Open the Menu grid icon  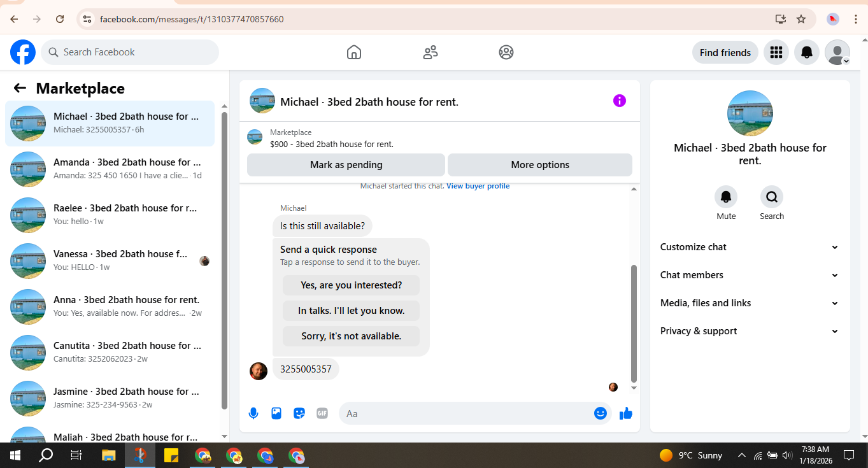(776, 52)
